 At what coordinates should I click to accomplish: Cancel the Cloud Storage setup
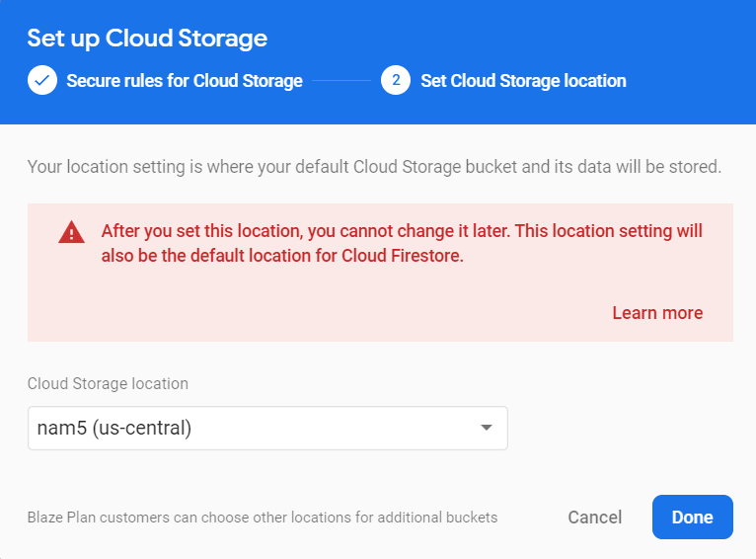coord(595,518)
